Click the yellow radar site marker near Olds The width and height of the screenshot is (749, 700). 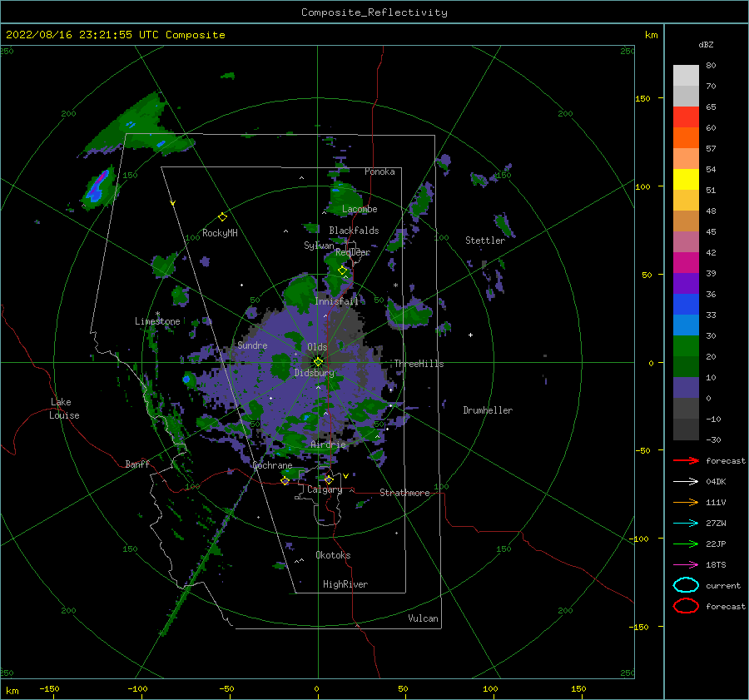click(x=318, y=362)
